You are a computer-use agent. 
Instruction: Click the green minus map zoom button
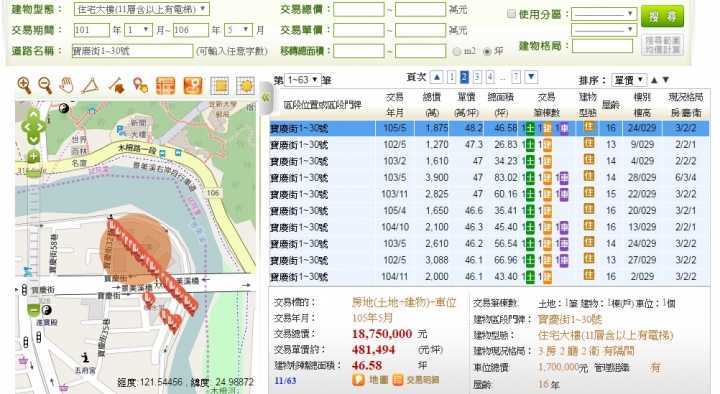point(34,310)
